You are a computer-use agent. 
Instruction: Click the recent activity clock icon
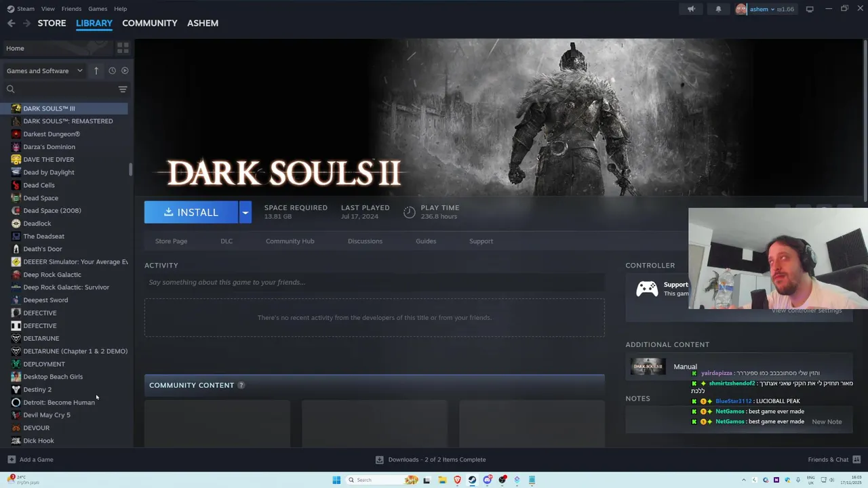[x=113, y=70]
